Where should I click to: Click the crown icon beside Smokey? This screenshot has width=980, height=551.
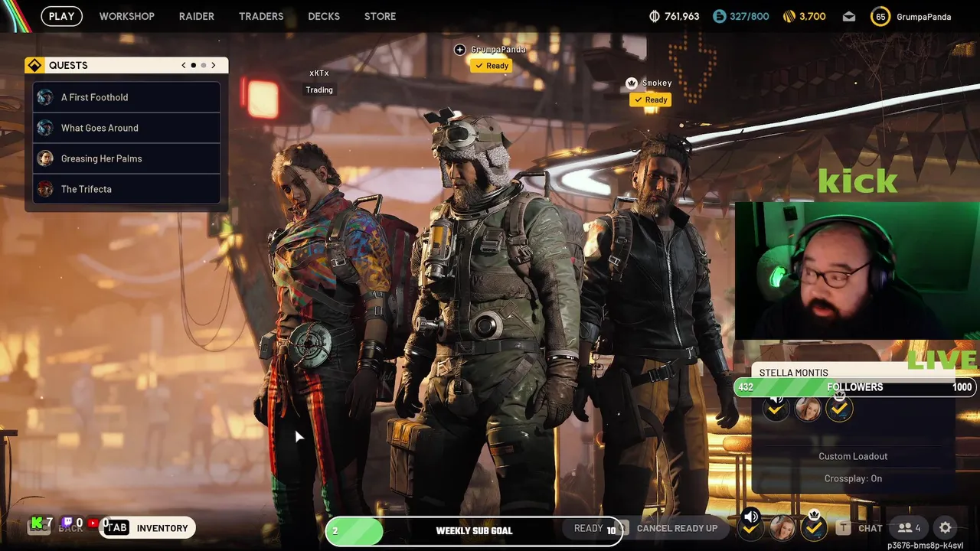(632, 83)
